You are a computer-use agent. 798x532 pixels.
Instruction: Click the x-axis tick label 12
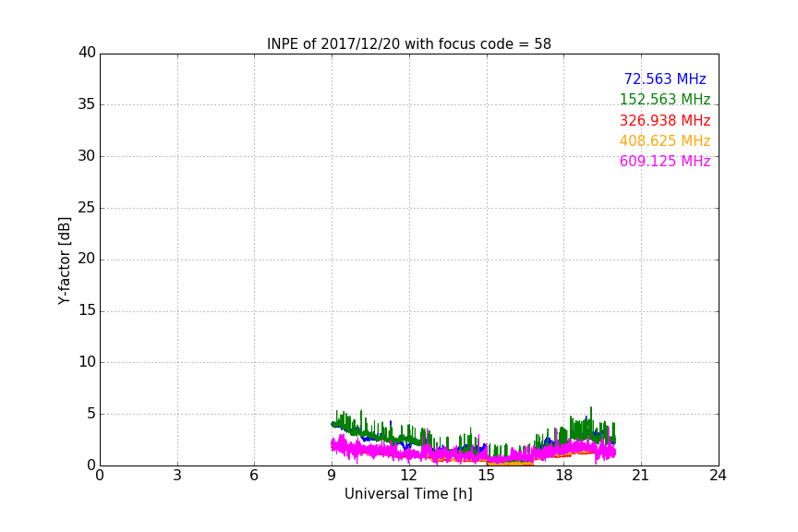pos(408,476)
